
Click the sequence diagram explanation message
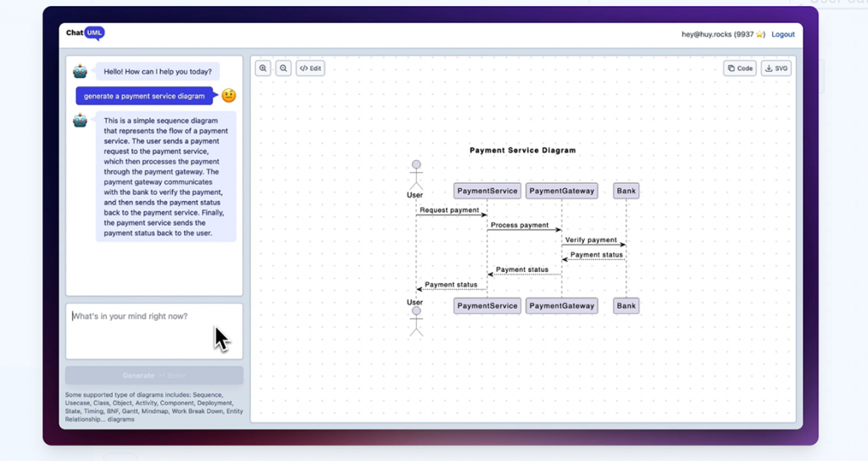pyautogui.click(x=166, y=176)
